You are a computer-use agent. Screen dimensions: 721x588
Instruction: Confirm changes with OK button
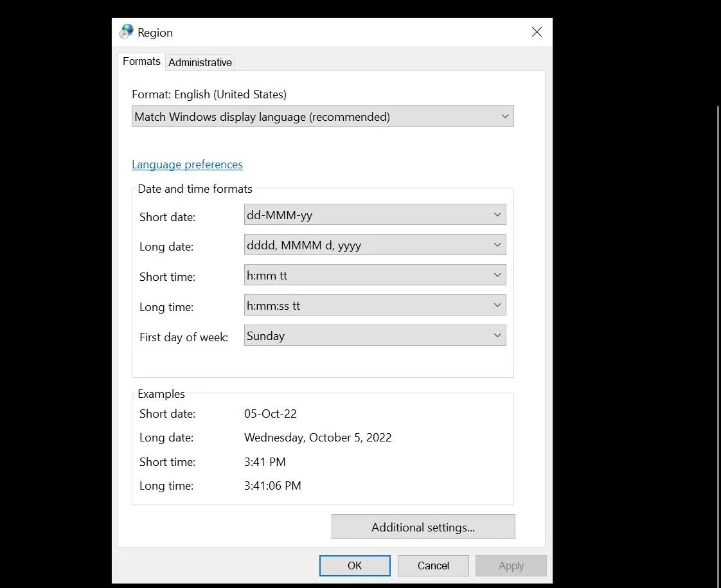[355, 566]
